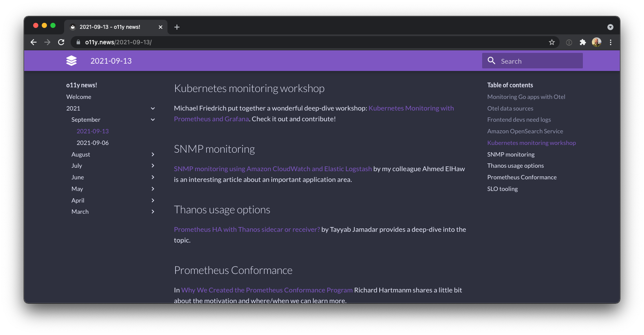Expand the August month chevron

click(x=153, y=154)
